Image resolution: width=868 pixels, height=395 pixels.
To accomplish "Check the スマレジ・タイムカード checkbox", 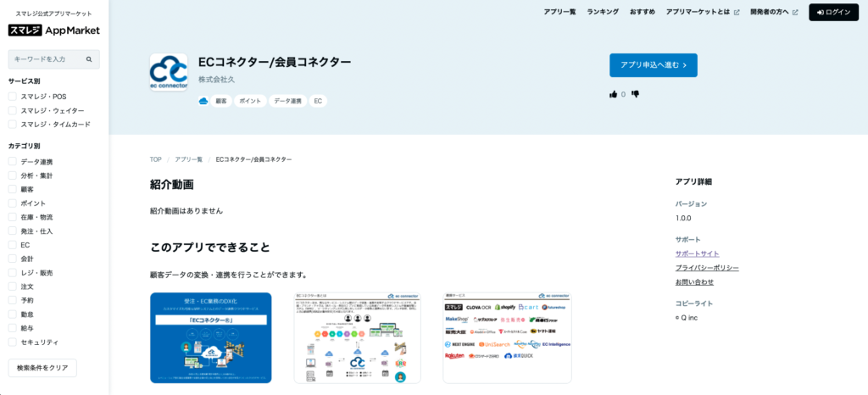I will click(12, 125).
